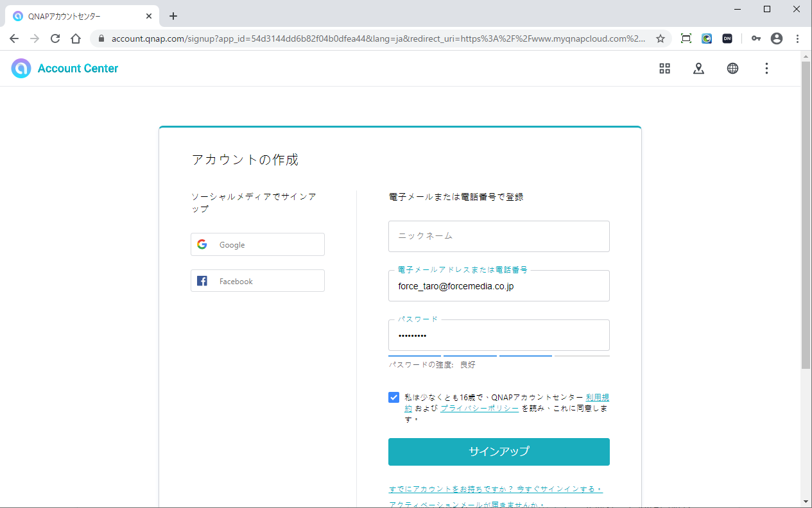Sign up with Facebook button

pos(257,281)
